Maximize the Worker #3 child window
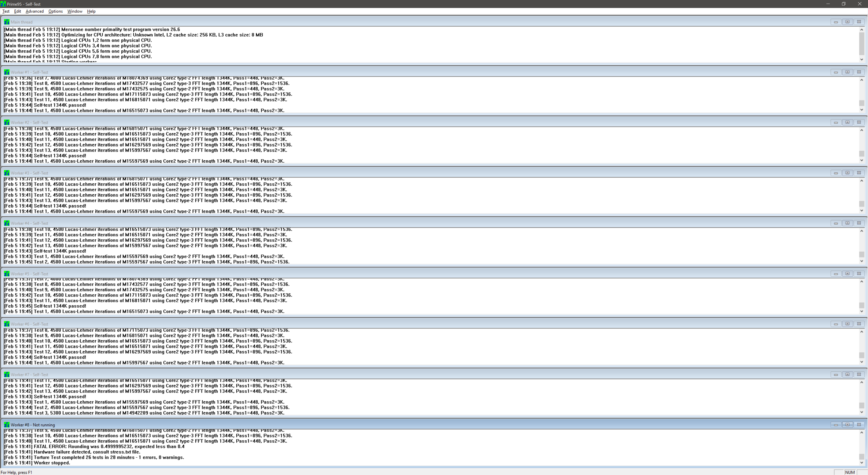Image resolution: width=868 pixels, height=475 pixels. coord(847,173)
